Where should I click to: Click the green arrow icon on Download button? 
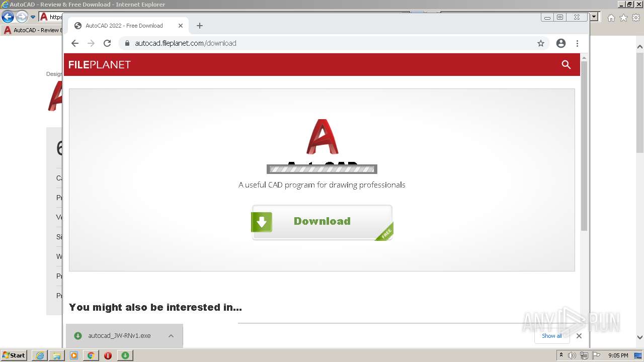(x=262, y=222)
